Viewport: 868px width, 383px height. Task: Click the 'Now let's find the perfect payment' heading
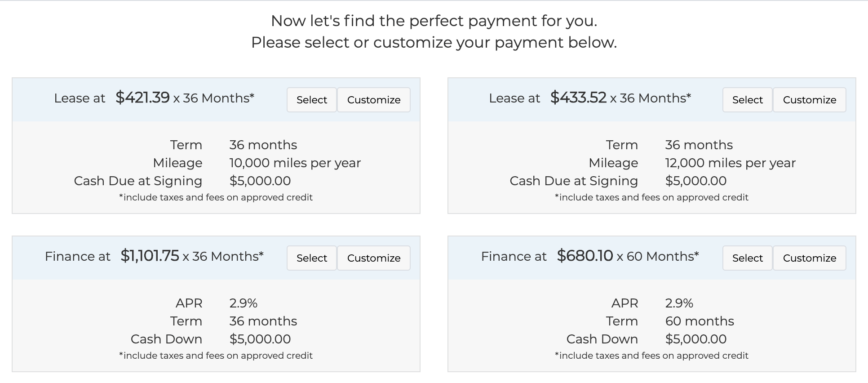point(434,21)
